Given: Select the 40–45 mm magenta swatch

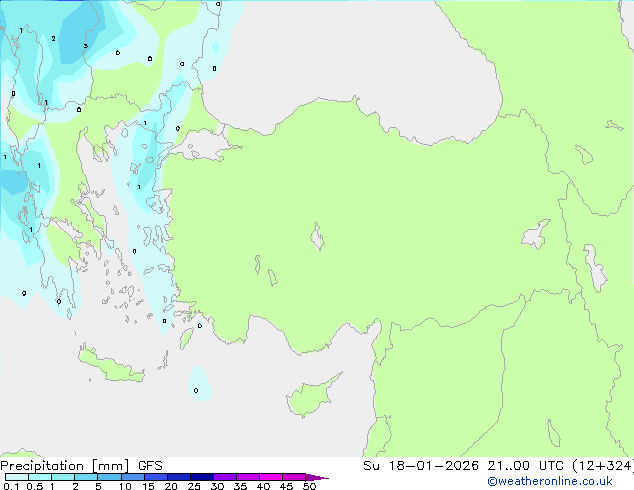Looking at the screenshot, I should (271, 477).
